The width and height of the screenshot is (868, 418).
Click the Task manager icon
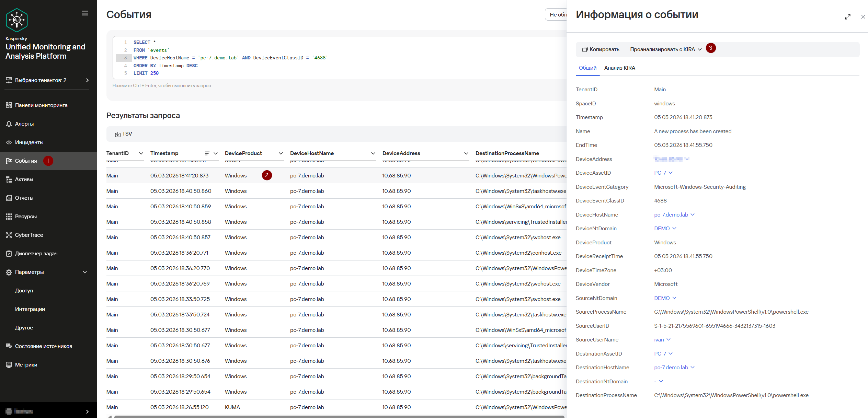9,254
